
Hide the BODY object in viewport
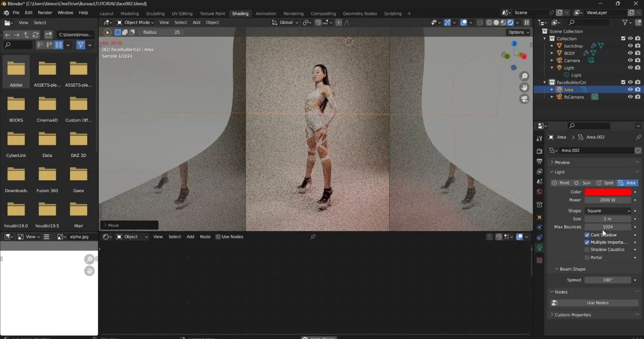[x=630, y=53]
